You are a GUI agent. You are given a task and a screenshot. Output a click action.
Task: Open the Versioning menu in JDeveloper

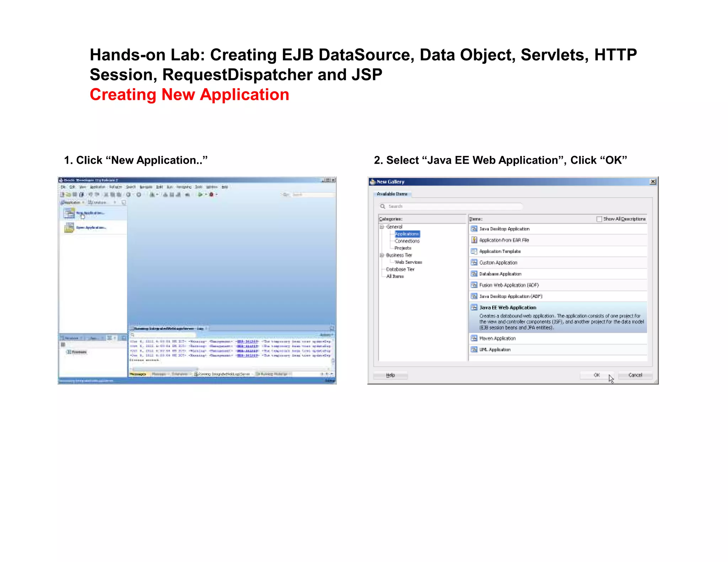184,187
